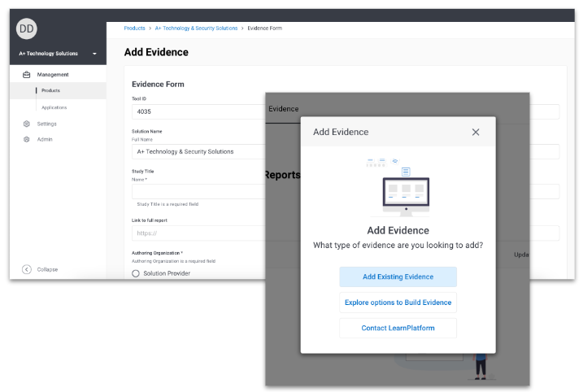
Task: Click the Study Title name field
Action: [198, 191]
